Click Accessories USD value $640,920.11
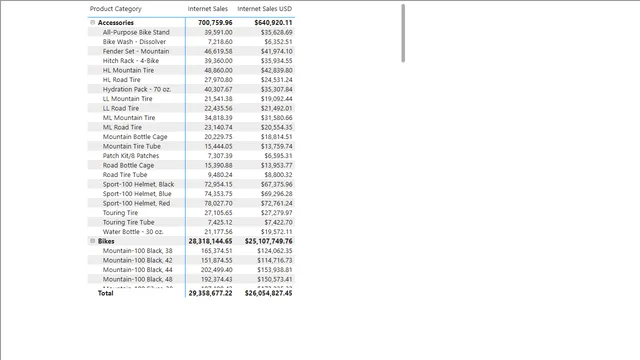 point(273,22)
